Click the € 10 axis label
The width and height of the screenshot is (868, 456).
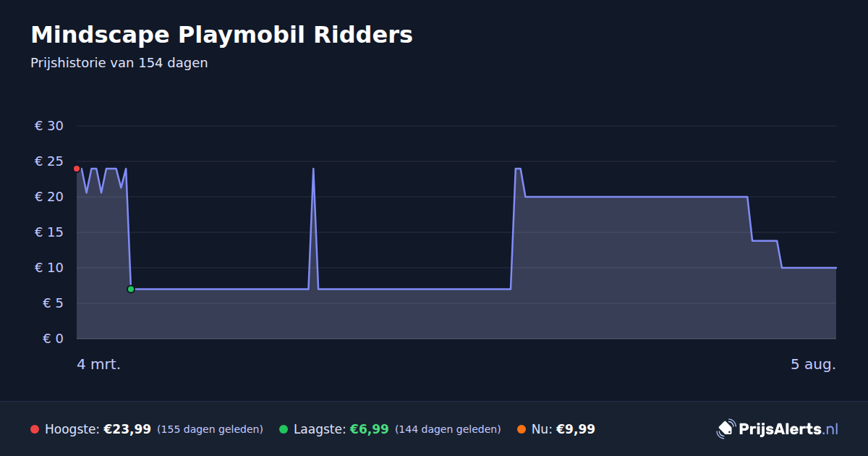(49, 268)
